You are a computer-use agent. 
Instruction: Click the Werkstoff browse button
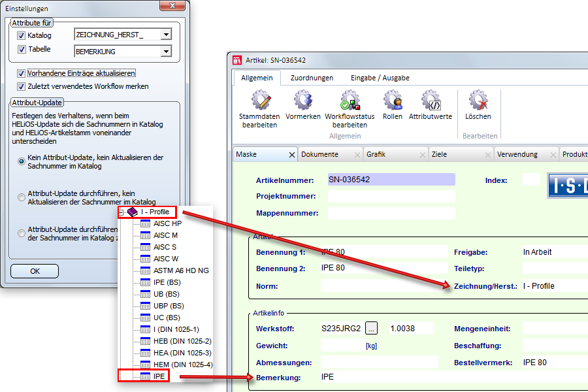pos(371,328)
